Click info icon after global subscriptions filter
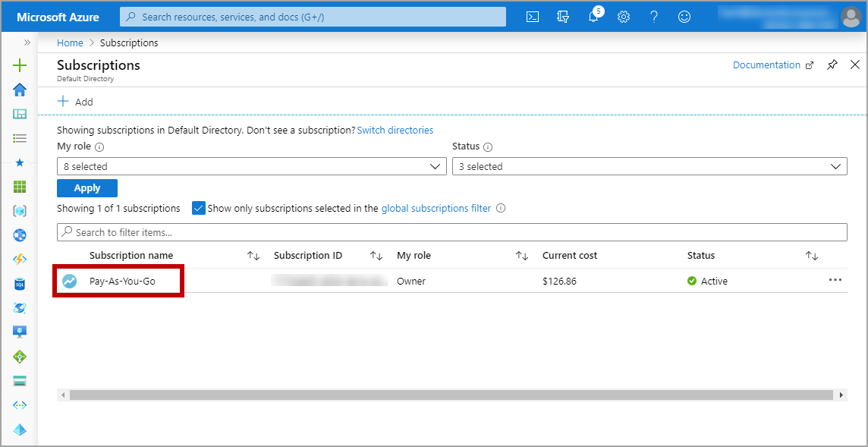Viewport: 868px width, 447px height. click(501, 209)
